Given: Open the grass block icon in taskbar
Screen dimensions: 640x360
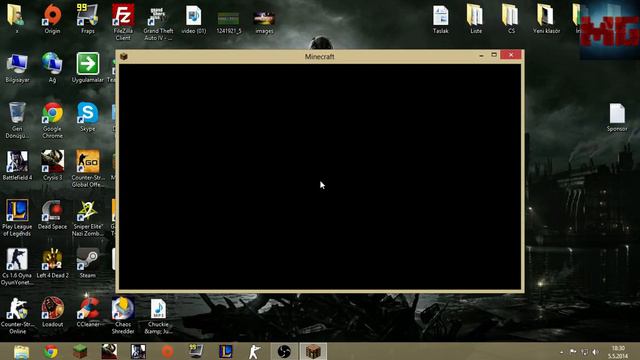Looking at the screenshot, I should 80,352.
